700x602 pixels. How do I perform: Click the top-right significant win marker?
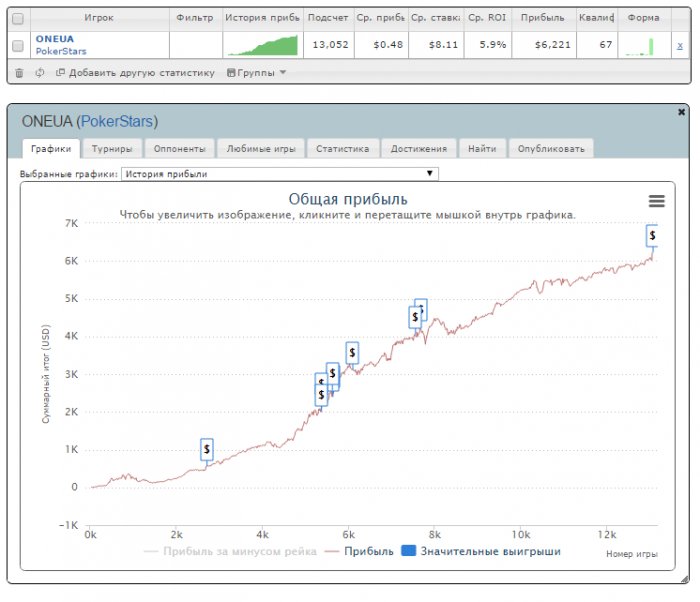point(652,235)
